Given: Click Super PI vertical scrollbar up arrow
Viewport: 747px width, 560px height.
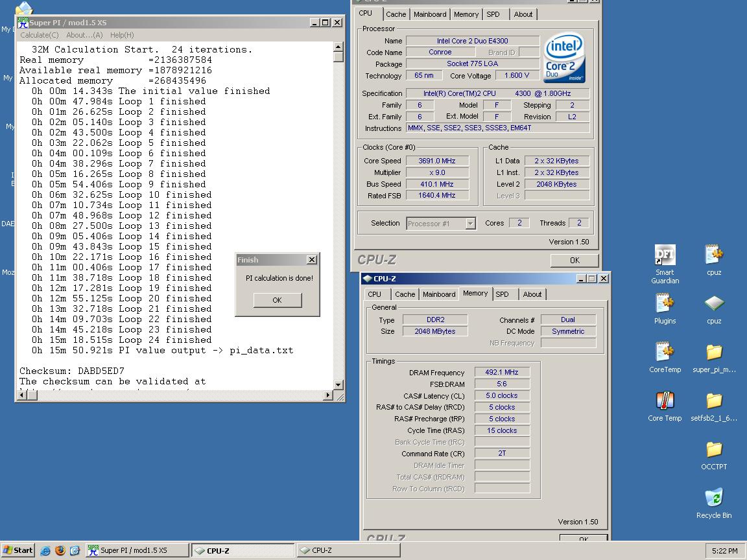Looking at the screenshot, I should point(338,47).
